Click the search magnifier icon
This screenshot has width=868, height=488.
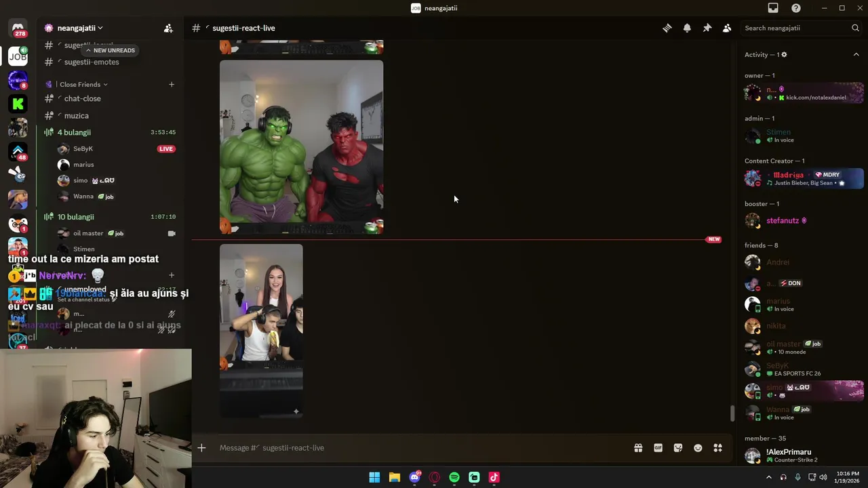[x=855, y=28]
